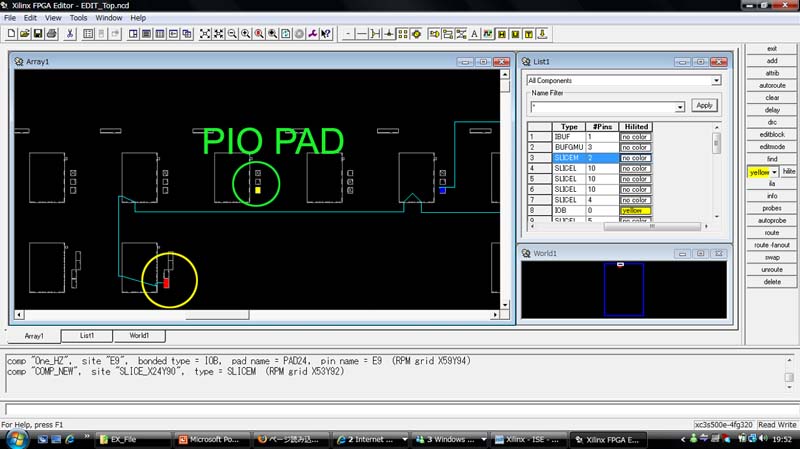Click the route -fanout button
Viewport: 800px width, 449px height.
click(772, 245)
